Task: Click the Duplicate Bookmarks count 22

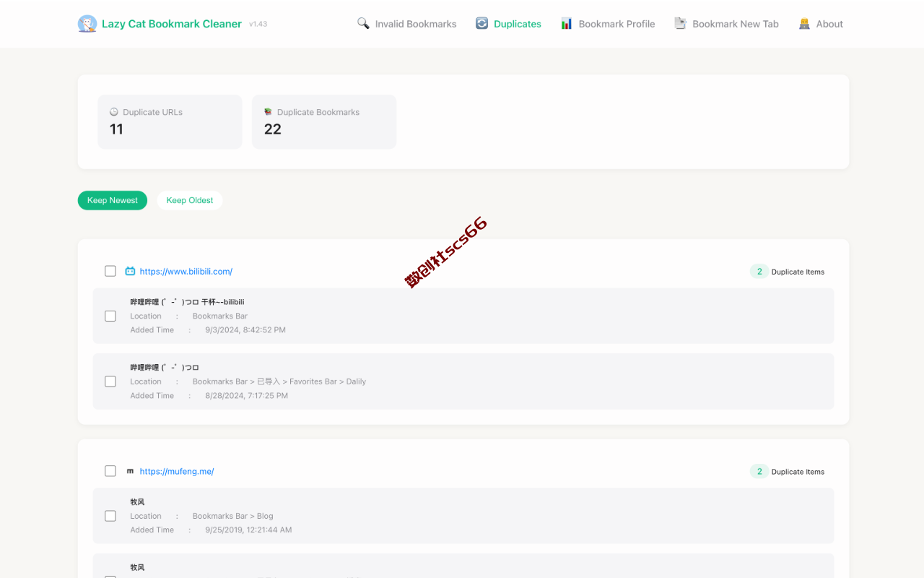Action: (x=272, y=129)
